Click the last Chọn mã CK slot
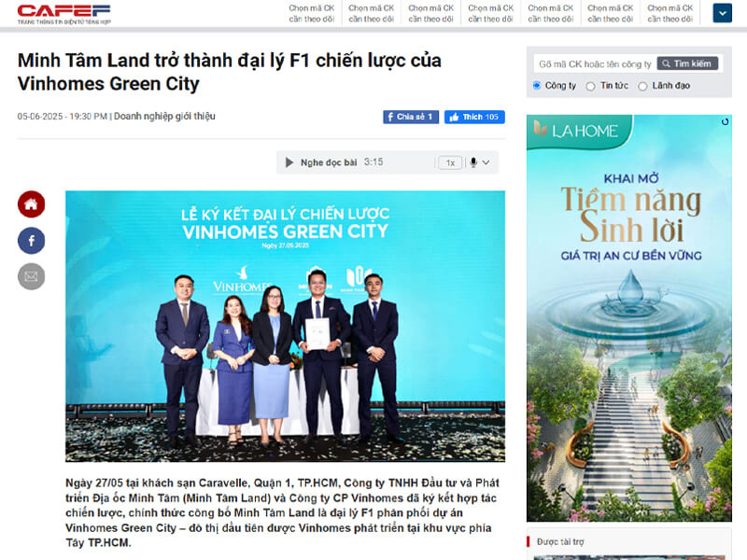 pos(669,14)
